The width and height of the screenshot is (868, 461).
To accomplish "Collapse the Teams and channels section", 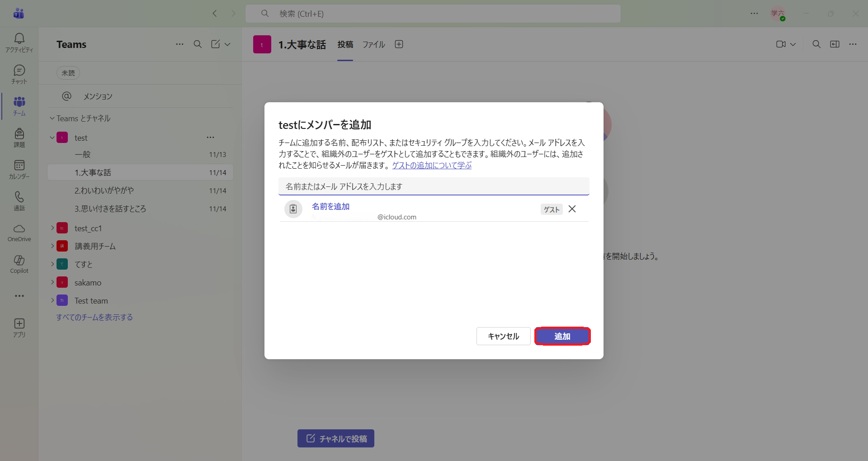I will click(52, 119).
